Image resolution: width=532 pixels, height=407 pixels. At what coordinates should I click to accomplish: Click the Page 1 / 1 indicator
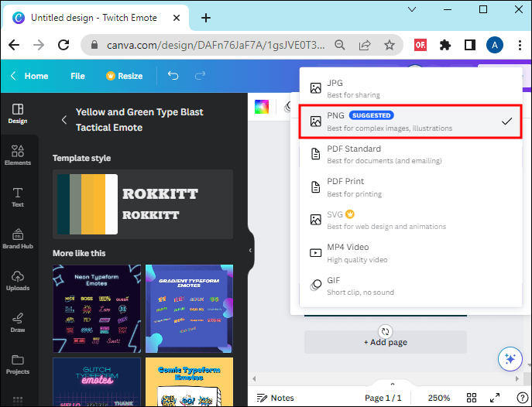pyautogui.click(x=383, y=398)
